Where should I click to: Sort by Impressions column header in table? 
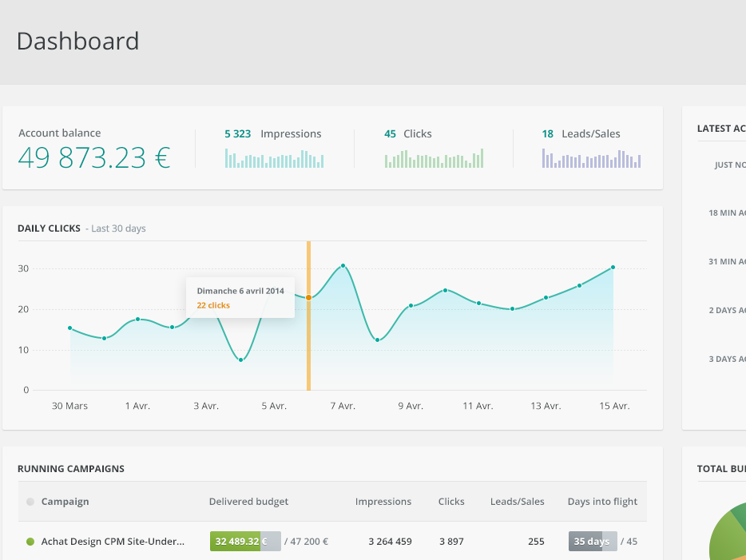tap(383, 502)
